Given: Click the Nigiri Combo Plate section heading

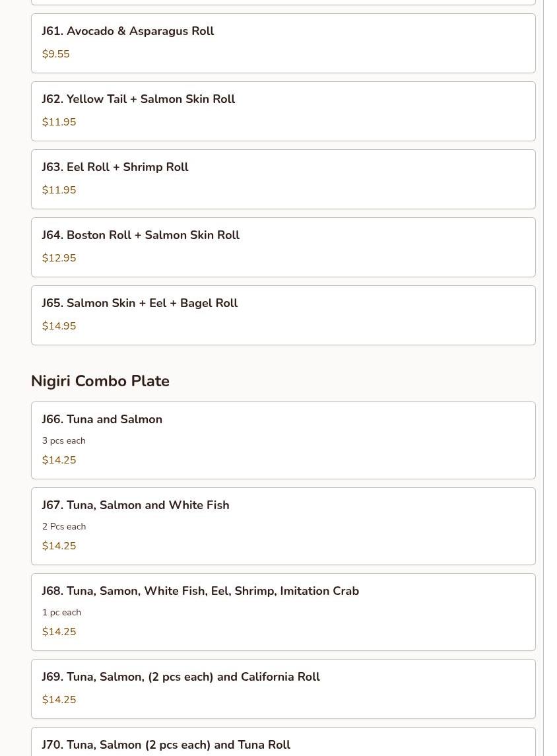Looking at the screenshot, I should (100, 382).
